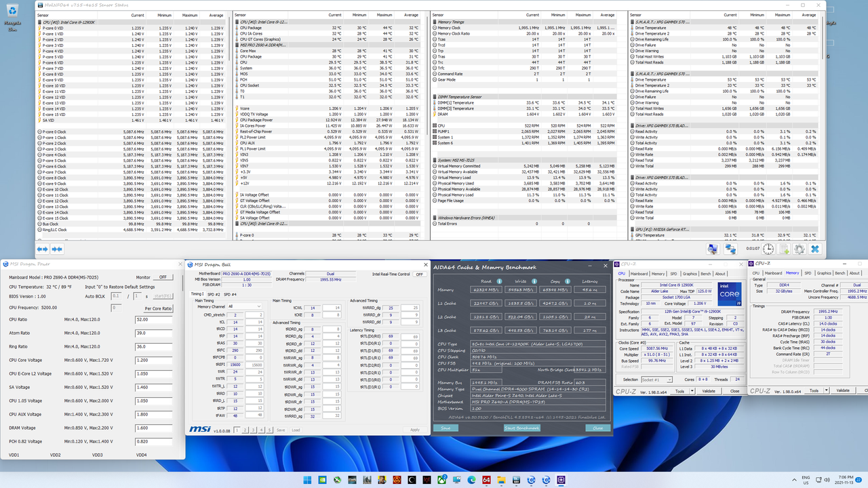Screen dimensions: 868x488
Task: Start logging with the green-plus report icon
Action: point(784,249)
